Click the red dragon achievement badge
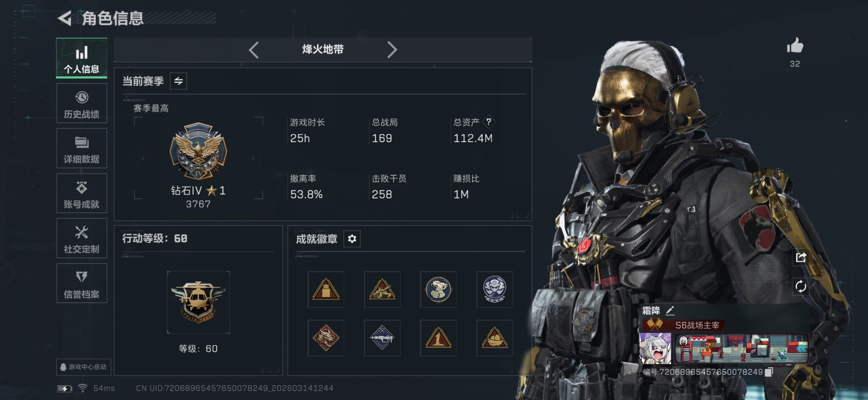The image size is (868, 400). point(325,338)
